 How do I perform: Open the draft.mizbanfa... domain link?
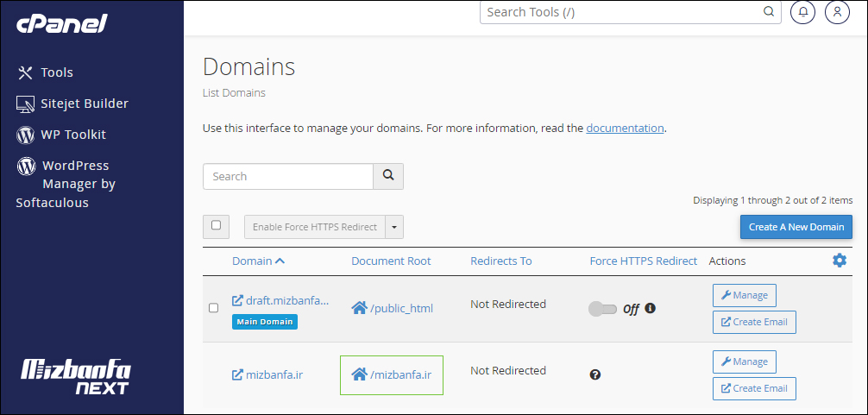[287, 301]
